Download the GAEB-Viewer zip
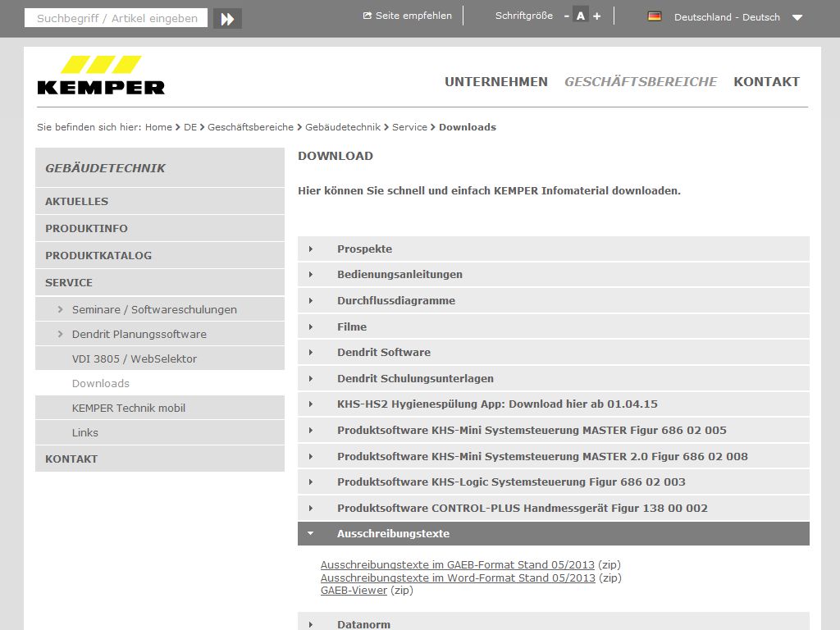Viewport: 840px width, 630px height. coord(354,591)
